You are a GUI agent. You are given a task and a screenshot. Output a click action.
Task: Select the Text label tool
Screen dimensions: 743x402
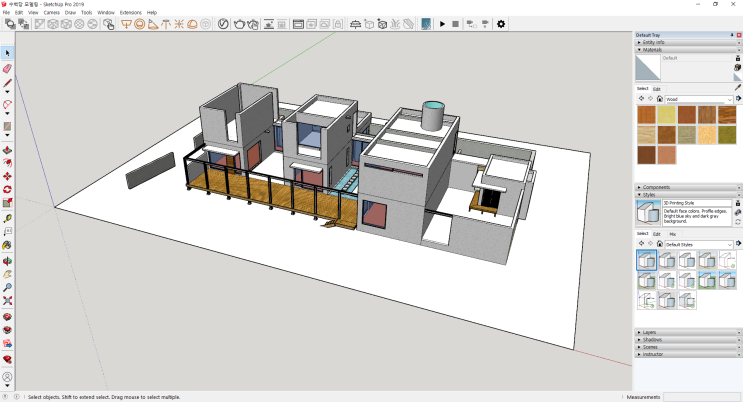7,232
